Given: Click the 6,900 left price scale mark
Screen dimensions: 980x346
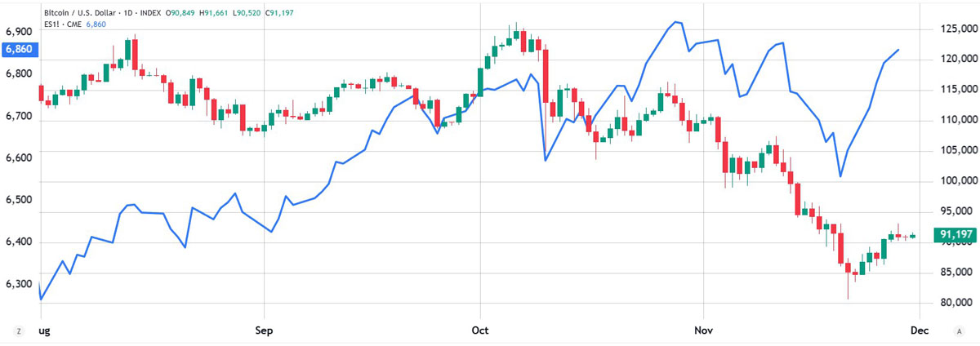Looking at the screenshot, I should coord(19,32).
